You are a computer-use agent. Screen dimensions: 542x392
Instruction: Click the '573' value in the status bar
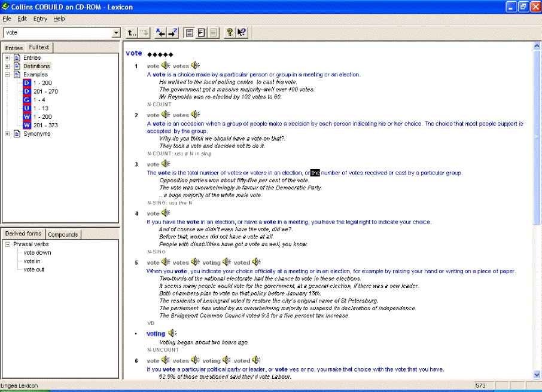tap(480, 385)
